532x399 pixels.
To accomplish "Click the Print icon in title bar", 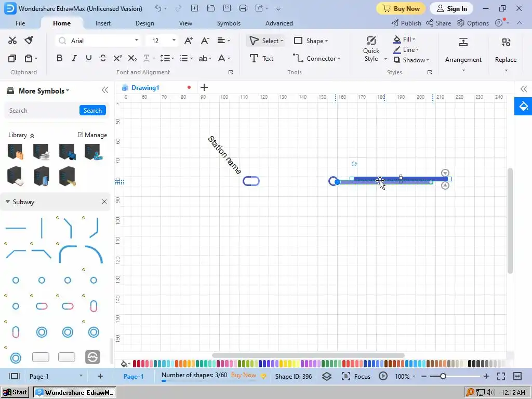I will pos(243,8).
